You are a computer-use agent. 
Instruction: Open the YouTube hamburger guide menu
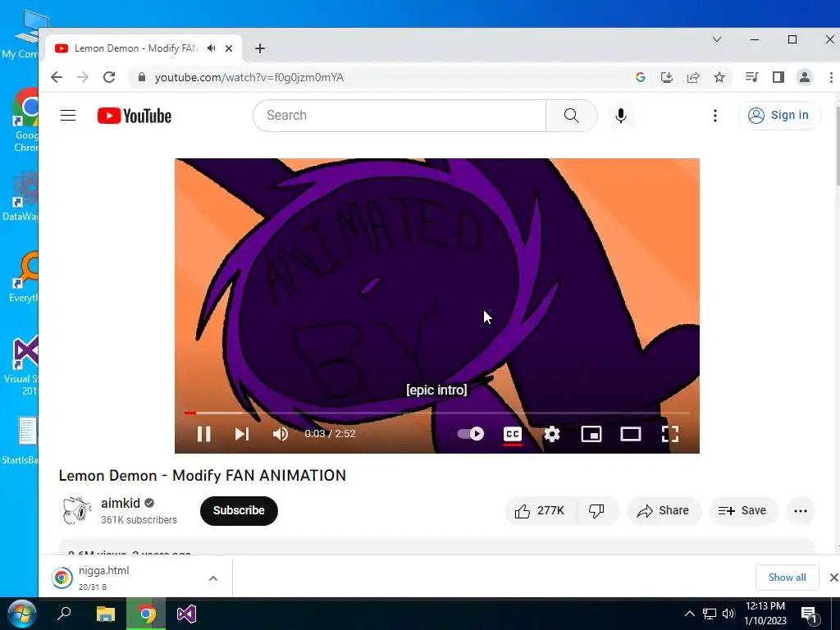tap(68, 115)
